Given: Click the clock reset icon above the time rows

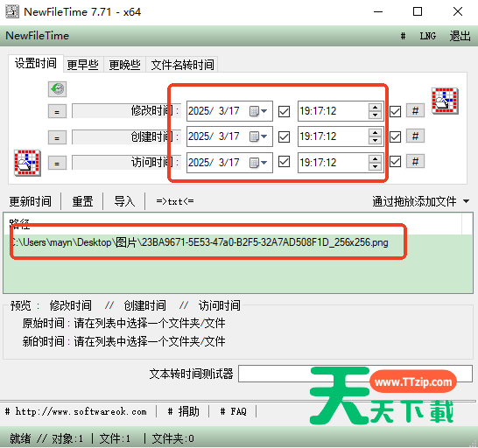Looking at the screenshot, I should (57, 89).
